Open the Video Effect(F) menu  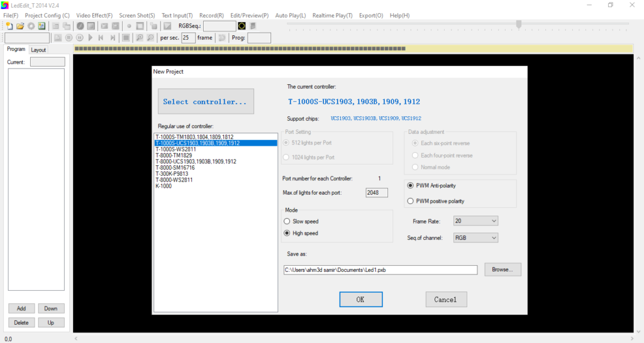(94, 15)
